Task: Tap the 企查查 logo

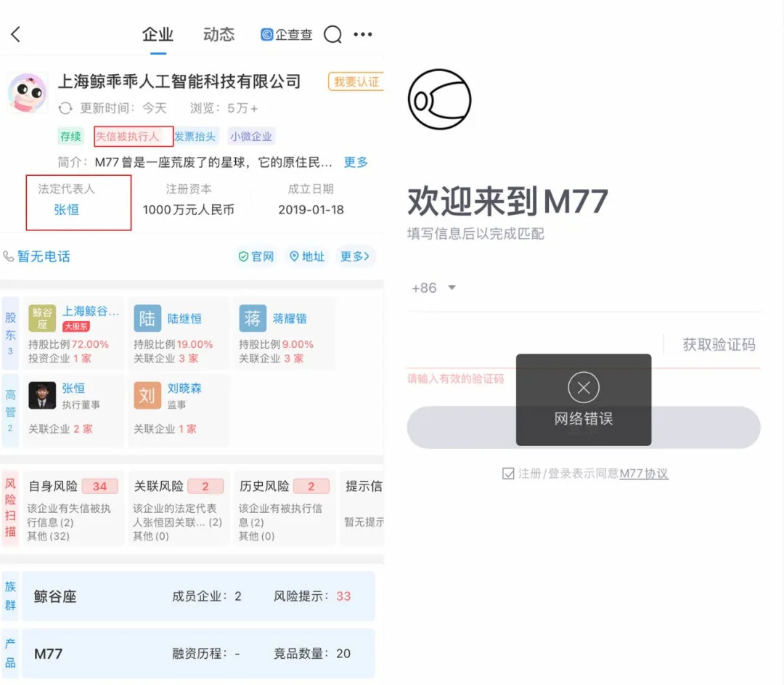Action: pos(287,35)
